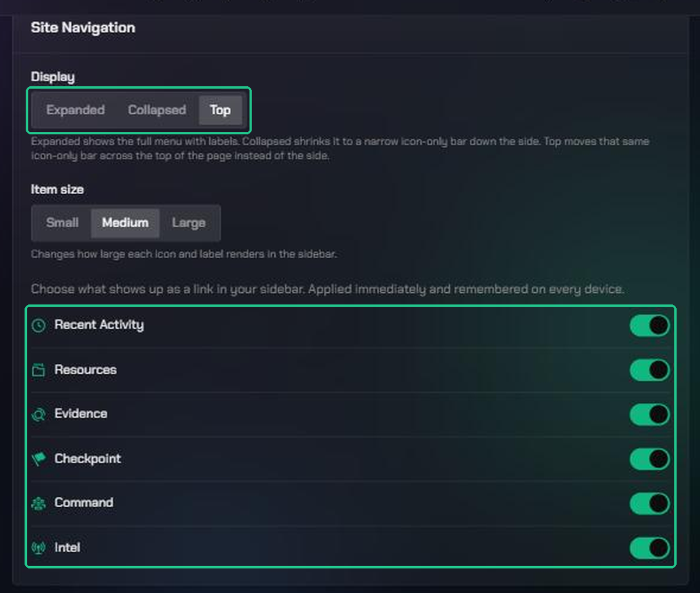Click 'Changes how large each icon' helper text

pos(184,254)
